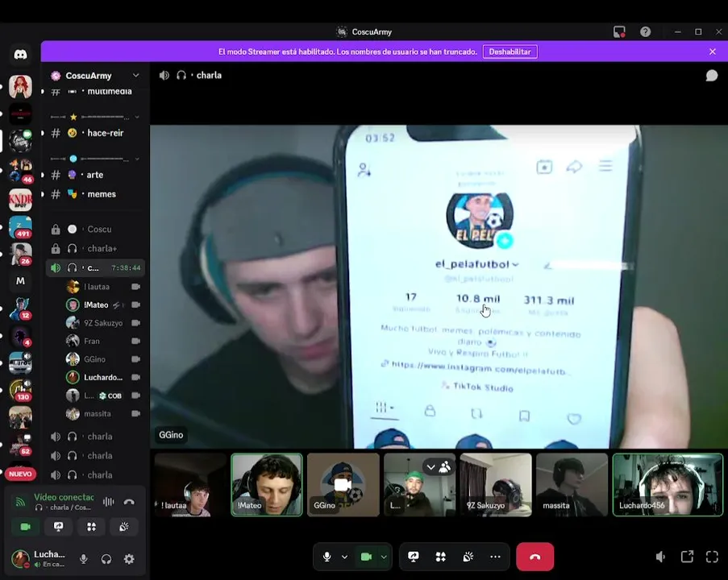Screen dimensions: 728x580
Task: Open microphone input options arrow
Action: click(344, 557)
